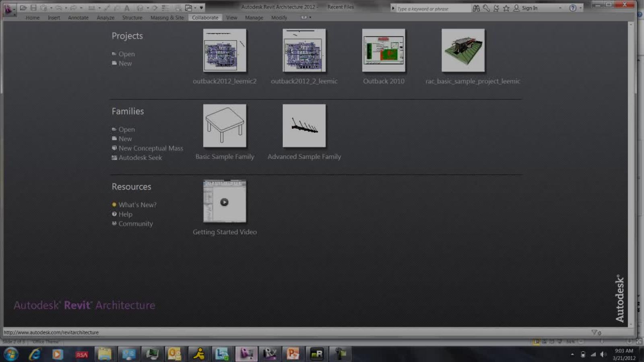644x362 pixels.
Task: Open outback2012_leemic2 project thumbnail
Action: click(225, 50)
